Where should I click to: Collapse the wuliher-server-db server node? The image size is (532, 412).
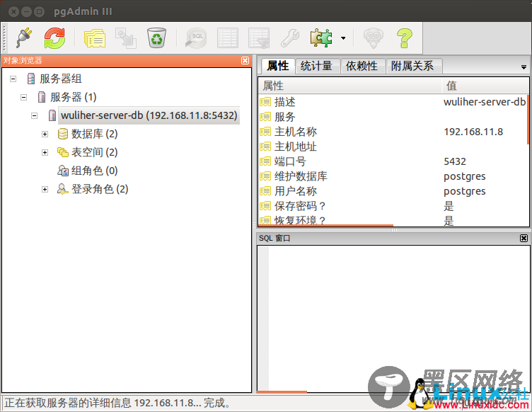coord(34,115)
